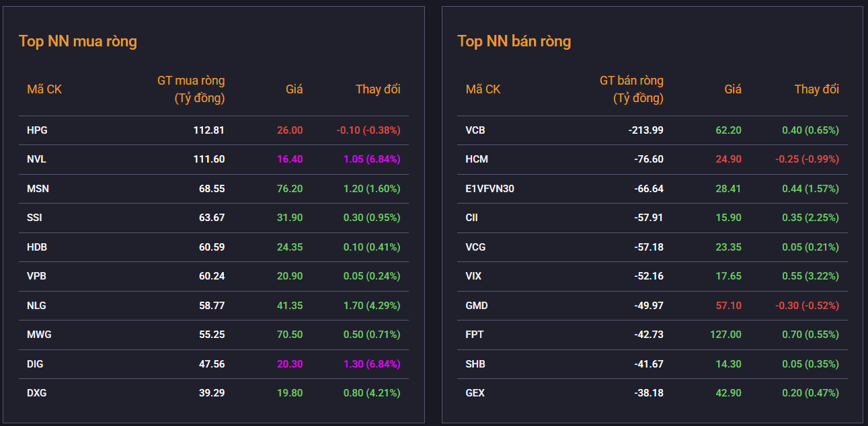Click 'Giá' header in net buy table
868x426 pixels.
tap(294, 89)
